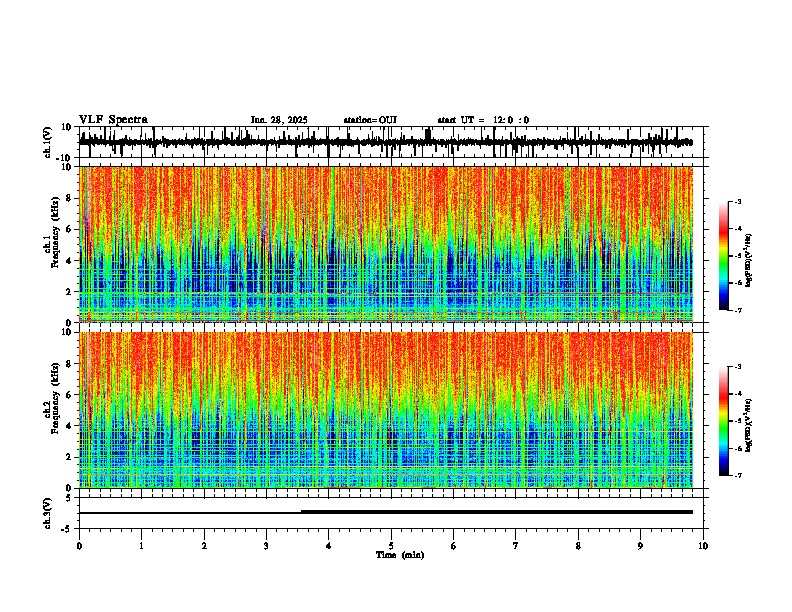Click the "-4" label on ch.2 color bar

pos(737,394)
